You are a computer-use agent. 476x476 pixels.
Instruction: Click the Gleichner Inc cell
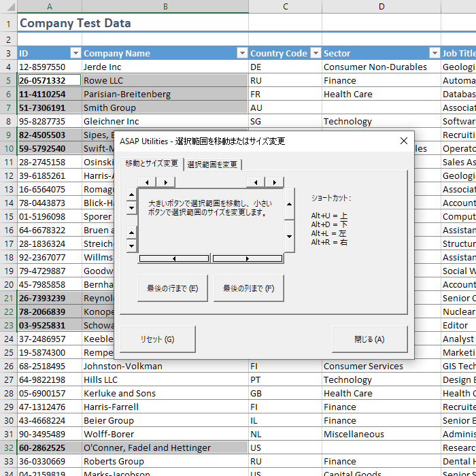coord(165,122)
